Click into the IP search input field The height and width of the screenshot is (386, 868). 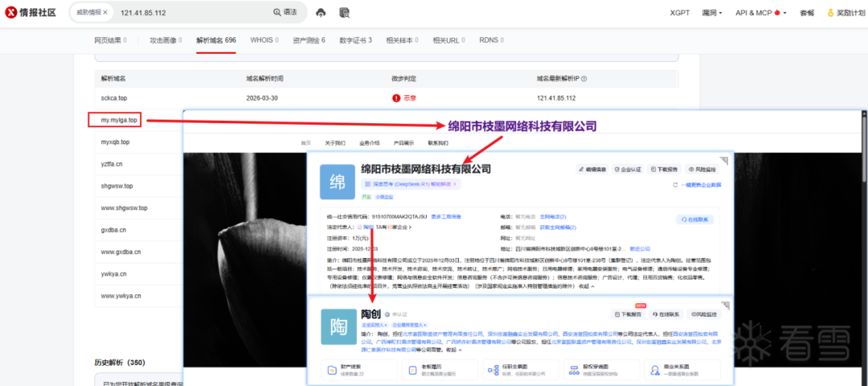click(x=193, y=13)
